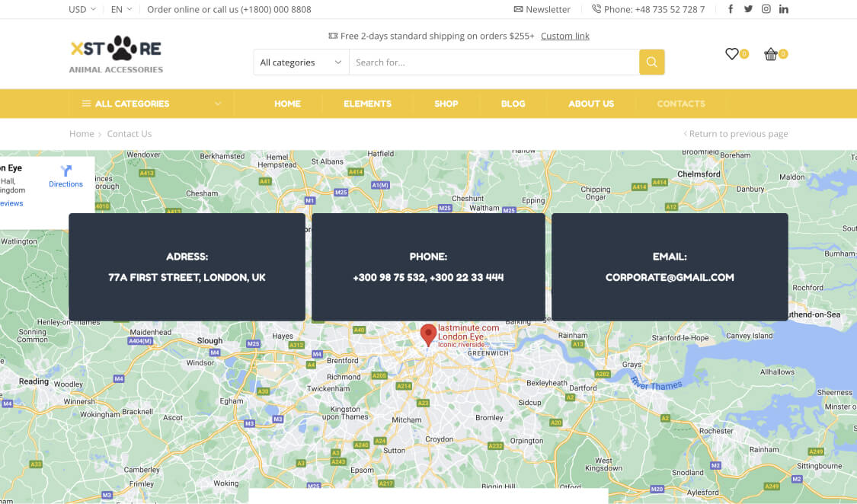Image resolution: width=857 pixels, height=504 pixels.
Task: Click the wishlist heart icon
Action: (x=732, y=54)
